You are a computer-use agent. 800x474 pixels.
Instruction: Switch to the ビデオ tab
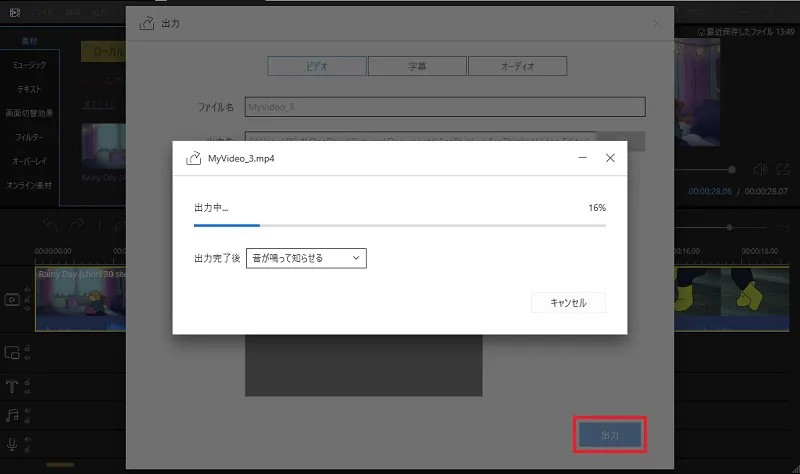coord(315,66)
